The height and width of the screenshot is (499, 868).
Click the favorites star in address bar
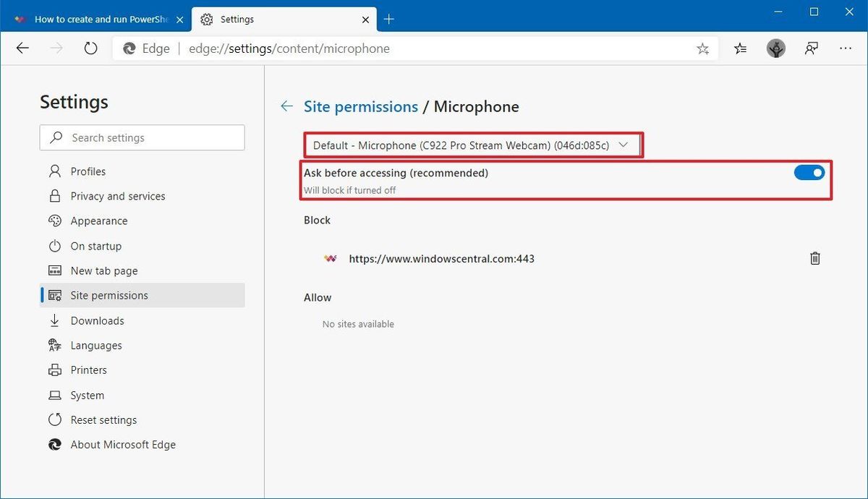tap(702, 48)
